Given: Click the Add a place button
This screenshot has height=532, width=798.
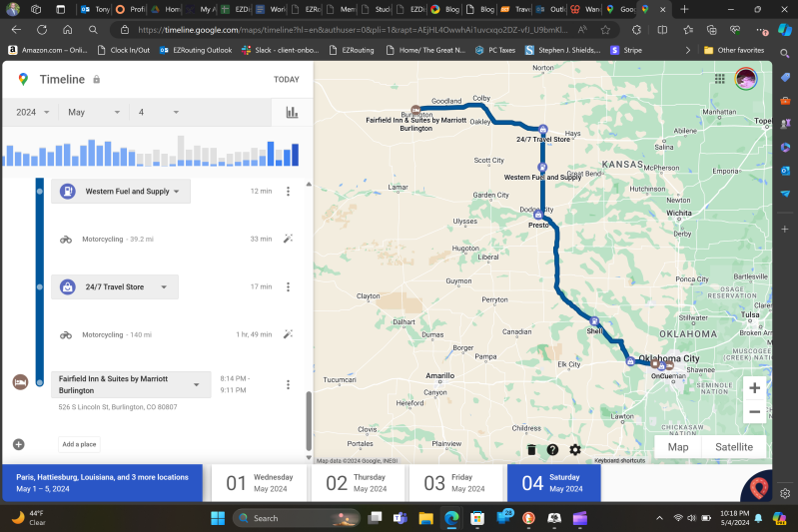Looking at the screenshot, I should coord(79,444).
